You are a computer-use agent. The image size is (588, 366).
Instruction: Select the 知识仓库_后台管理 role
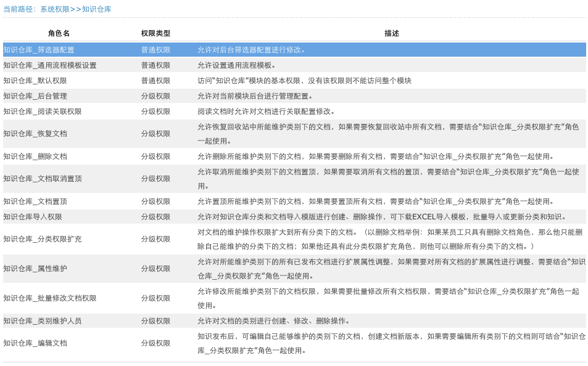35,96
